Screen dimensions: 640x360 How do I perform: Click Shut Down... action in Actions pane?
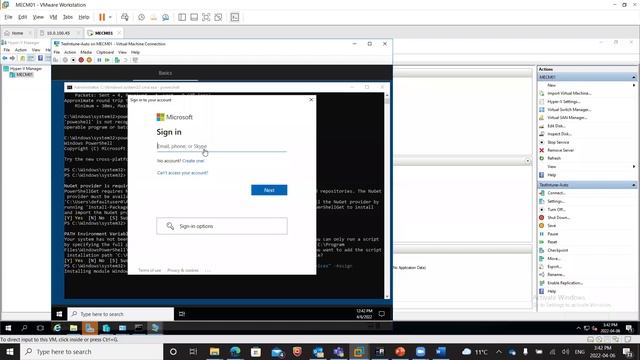pos(558,218)
